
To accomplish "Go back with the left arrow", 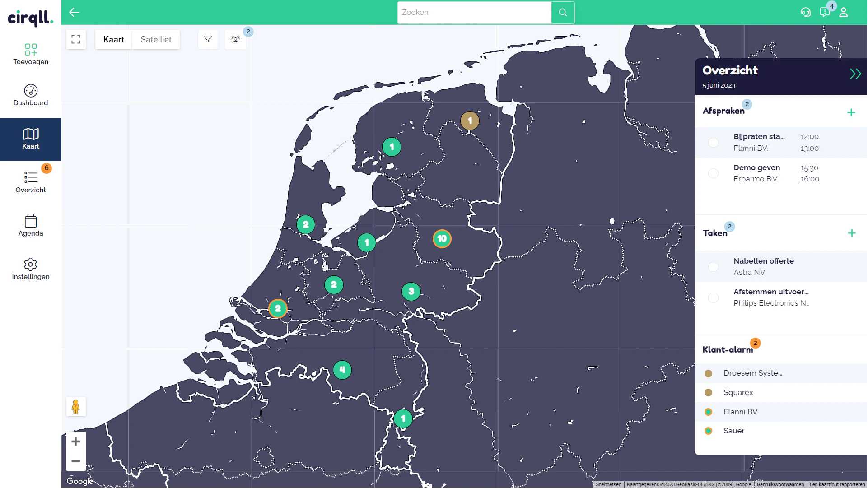I will pos(75,12).
